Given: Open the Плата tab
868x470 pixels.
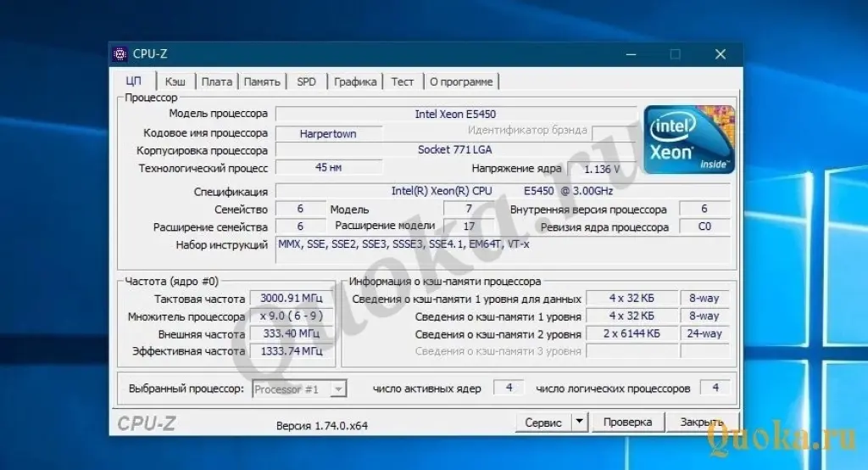Looking at the screenshot, I should point(216,81).
